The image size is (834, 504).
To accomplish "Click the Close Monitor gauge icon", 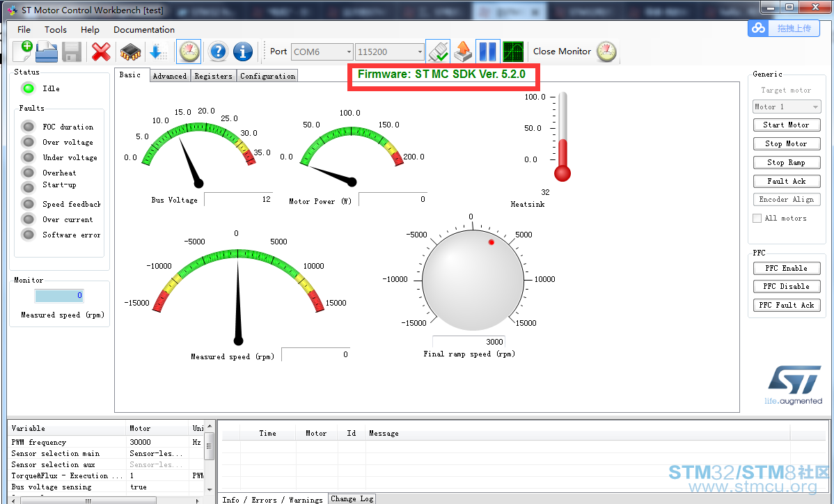I will (x=606, y=52).
